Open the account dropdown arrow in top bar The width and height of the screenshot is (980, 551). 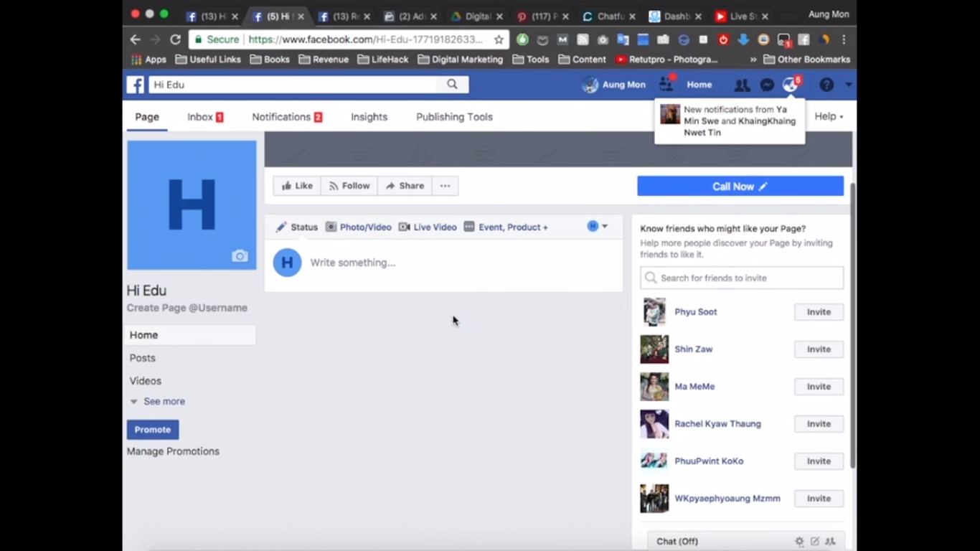coord(849,85)
